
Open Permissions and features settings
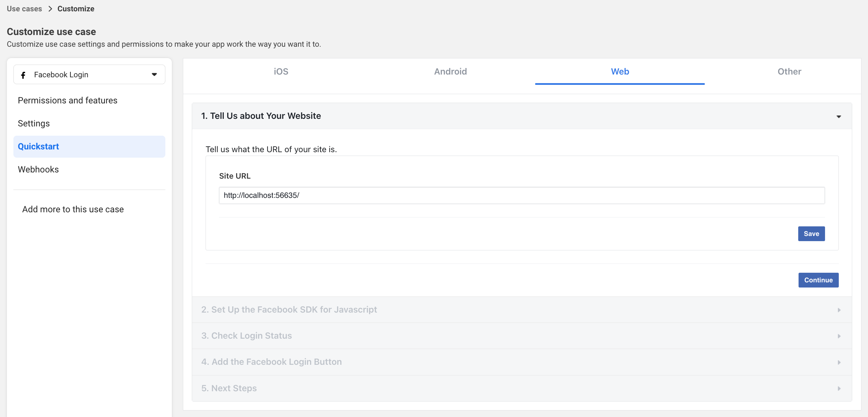67,100
